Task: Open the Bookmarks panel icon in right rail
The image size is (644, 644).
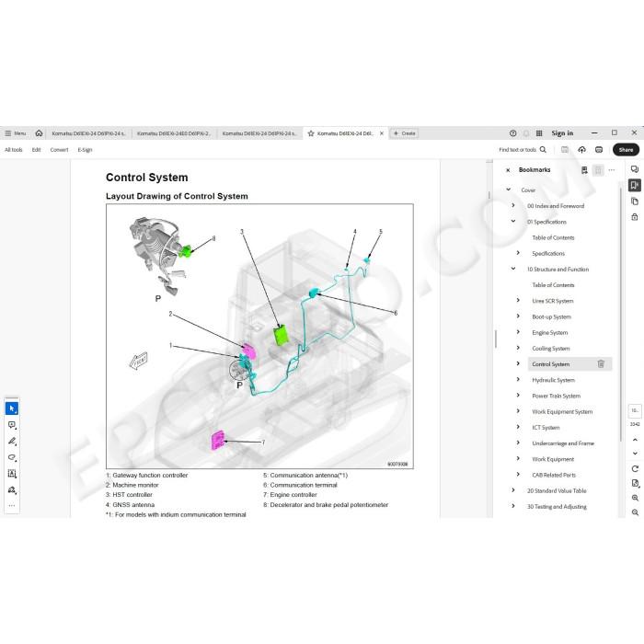Action: coord(635,185)
